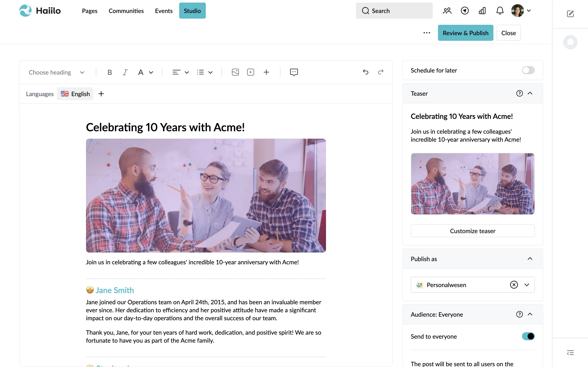Open the analytics bar chart icon
The image size is (588, 367).
pyautogui.click(x=482, y=11)
